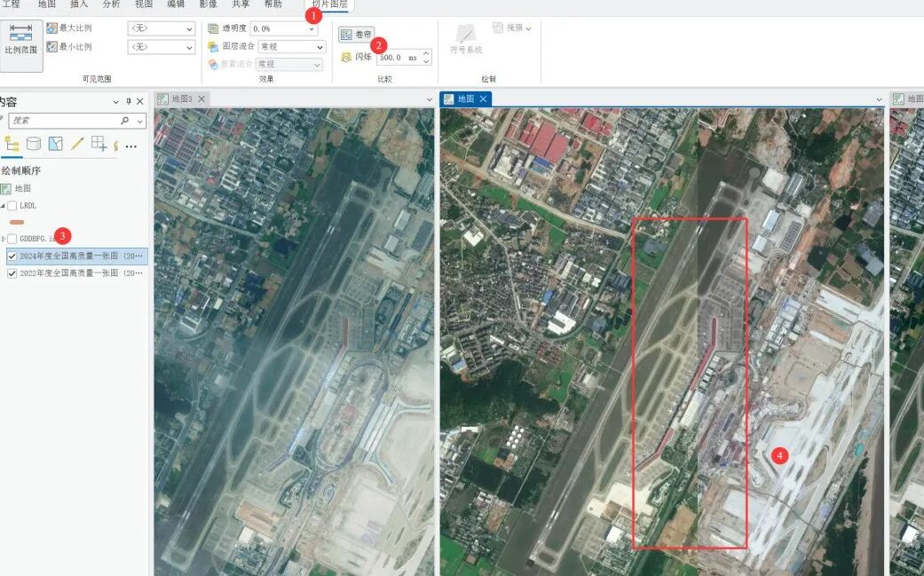Screen dimensions: 924x576
Task: Uncheck the 2022年度全国高质量一张图 layer
Action: point(12,273)
